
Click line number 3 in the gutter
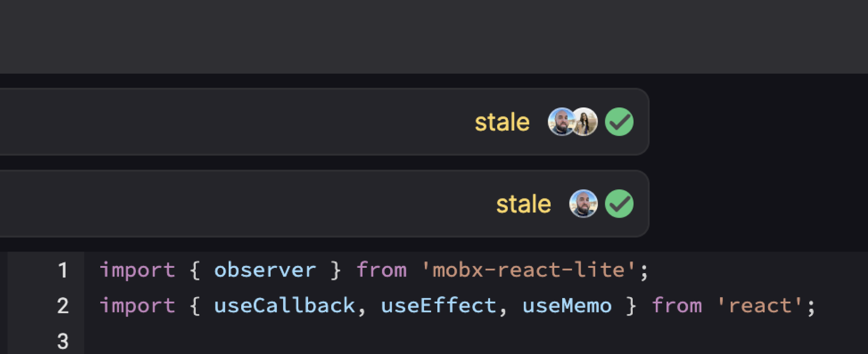(63, 341)
